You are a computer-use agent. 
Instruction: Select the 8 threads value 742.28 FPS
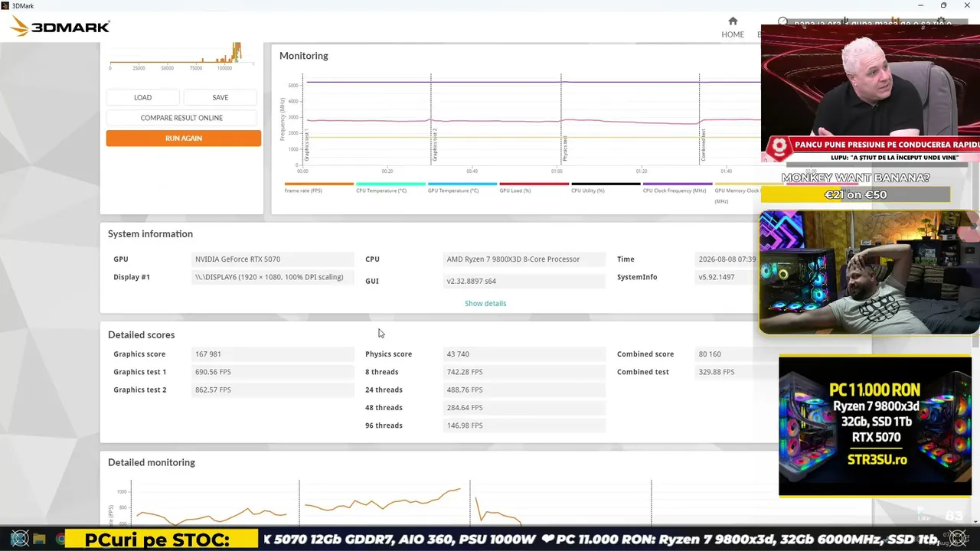point(524,372)
